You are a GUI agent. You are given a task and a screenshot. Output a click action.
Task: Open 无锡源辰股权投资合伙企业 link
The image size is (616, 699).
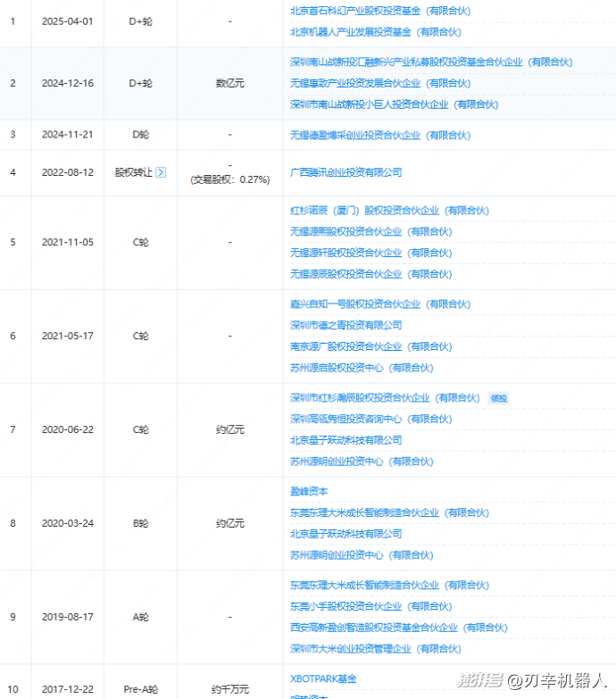(370, 274)
